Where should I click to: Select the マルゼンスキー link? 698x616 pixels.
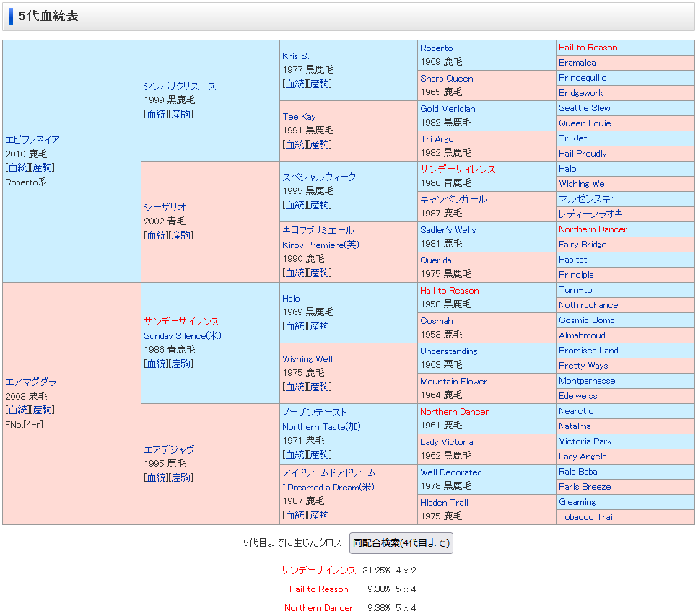[x=589, y=198]
